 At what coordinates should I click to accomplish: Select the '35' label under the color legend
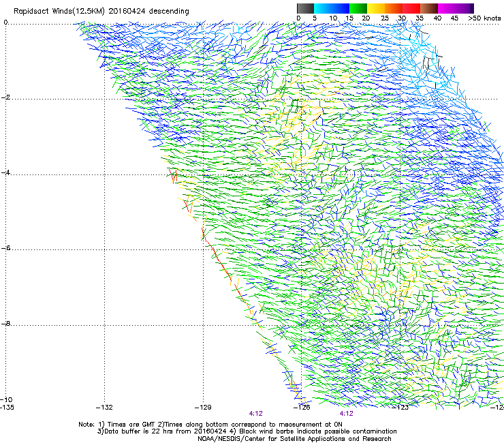(420, 18)
